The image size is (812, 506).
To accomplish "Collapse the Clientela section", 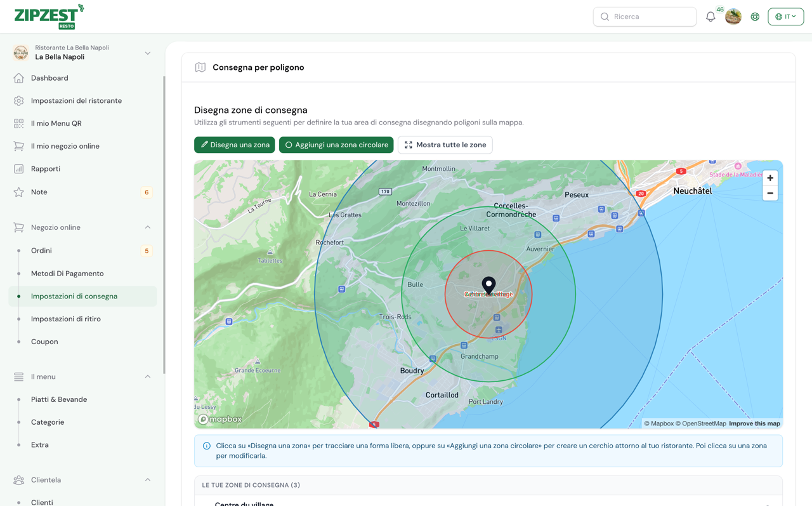I will [x=148, y=480].
